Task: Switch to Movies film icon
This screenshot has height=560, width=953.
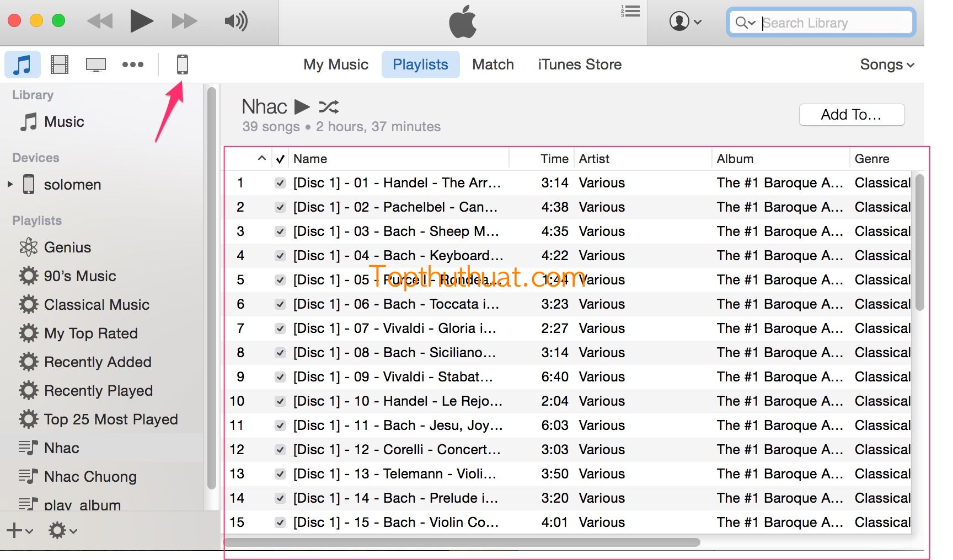Action: (x=60, y=64)
